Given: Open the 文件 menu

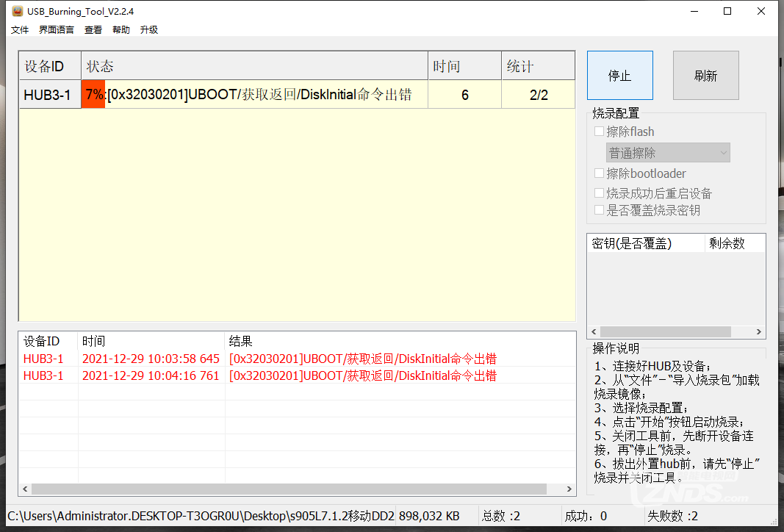Looking at the screenshot, I should 19,29.
